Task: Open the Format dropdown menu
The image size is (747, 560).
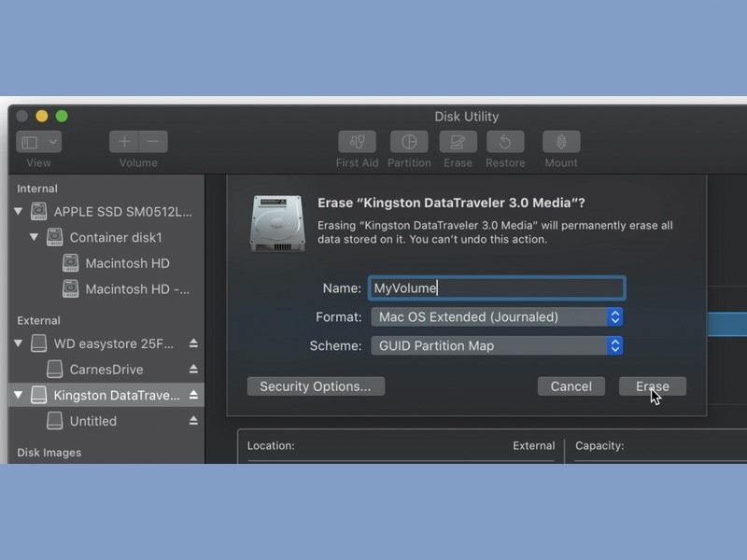Action: pyautogui.click(x=497, y=317)
